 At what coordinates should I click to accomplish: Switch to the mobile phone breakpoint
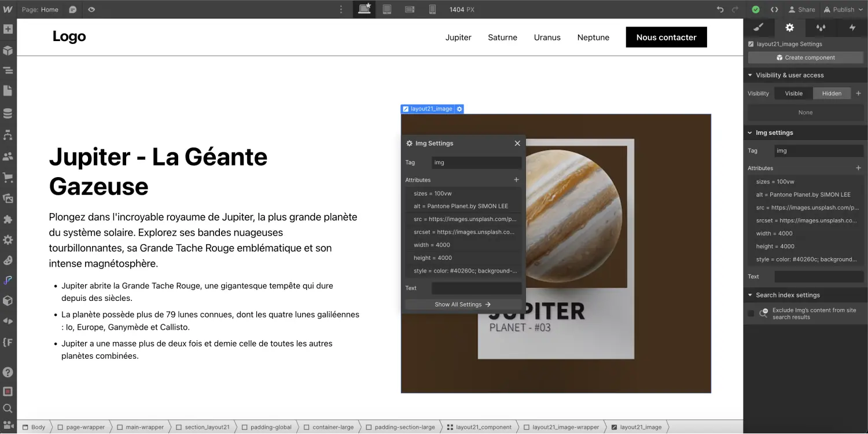click(432, 9)
